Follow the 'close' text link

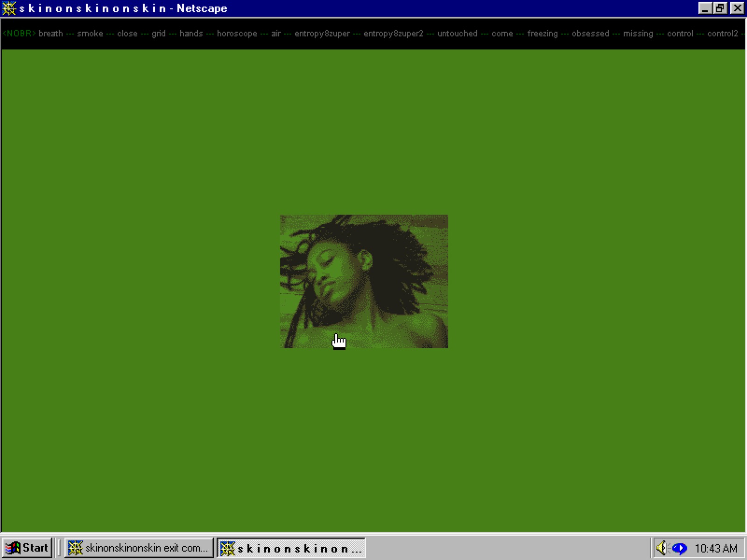pyautogui.click(x=127, y=34)
